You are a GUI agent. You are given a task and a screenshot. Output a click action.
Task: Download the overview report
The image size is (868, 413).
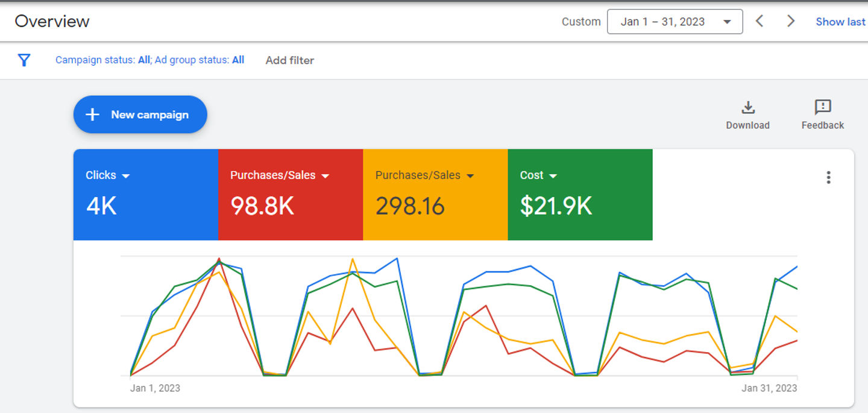[747, 115]
